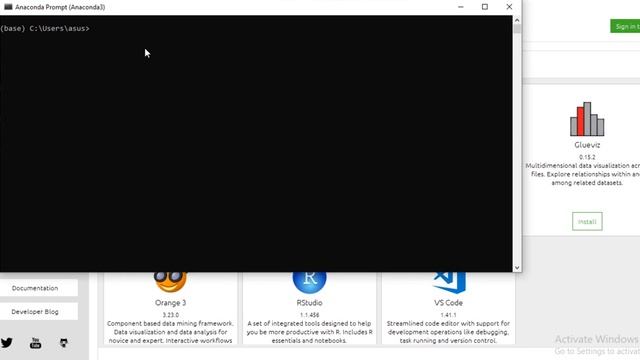Screen dimensions: 640x360
Task: Click the Orange 3 app icon
Action: [171, 281]
